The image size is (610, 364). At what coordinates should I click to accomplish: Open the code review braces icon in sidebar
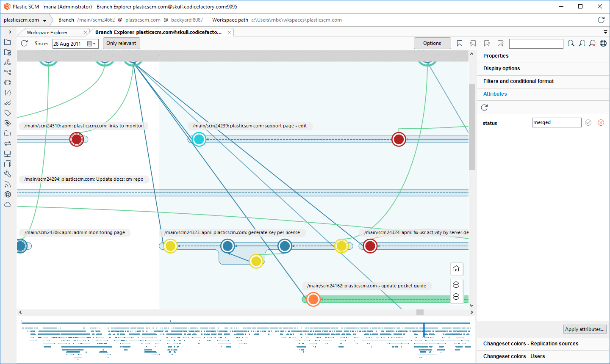[7, 93]
